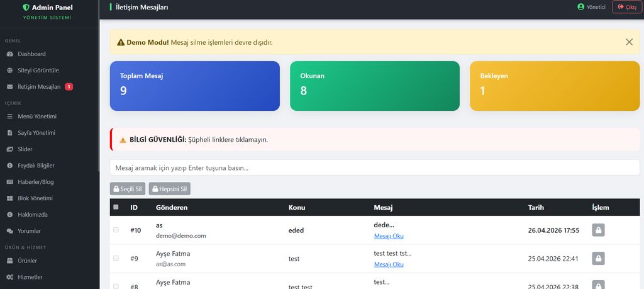Click the Dashboard gauge icon in sidebar
This screenshot has width=644, height=289.
[x=10, y=54]
